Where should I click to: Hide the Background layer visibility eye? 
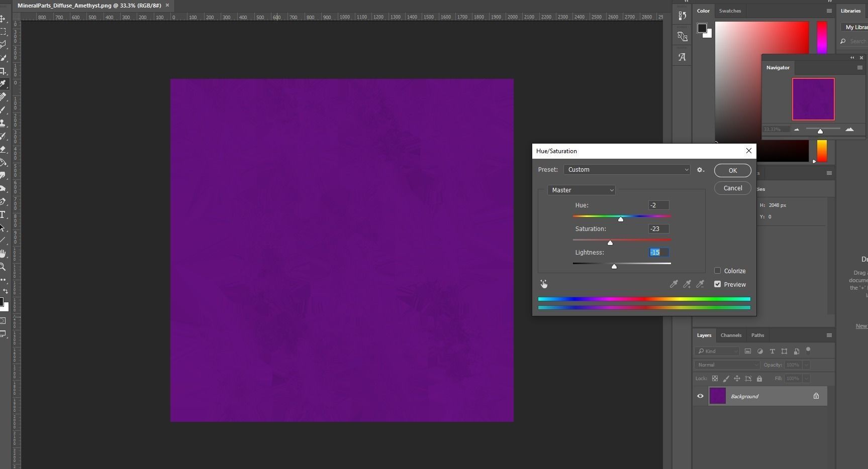pyautogui.click(x=700, y=396)
